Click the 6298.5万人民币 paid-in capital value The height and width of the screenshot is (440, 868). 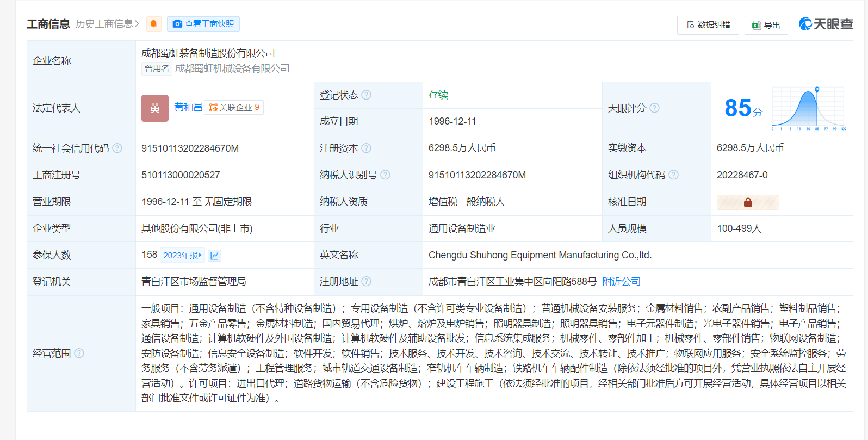(x=751, y=148)
